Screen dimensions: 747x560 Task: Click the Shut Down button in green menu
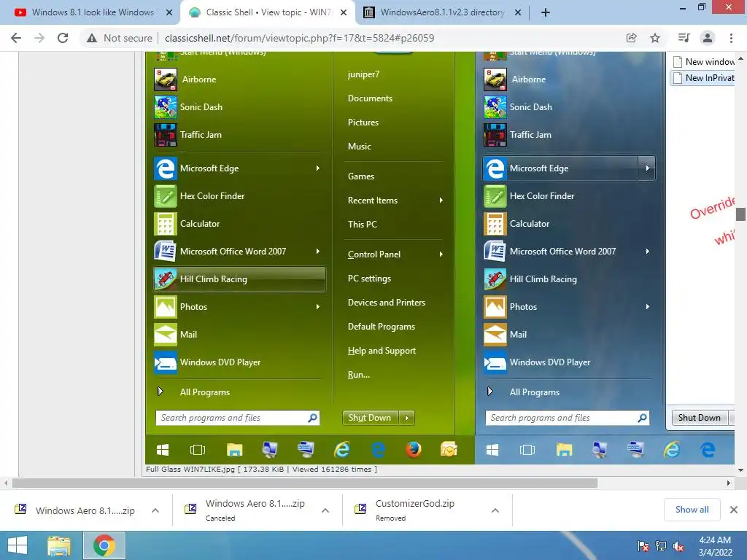371,418
